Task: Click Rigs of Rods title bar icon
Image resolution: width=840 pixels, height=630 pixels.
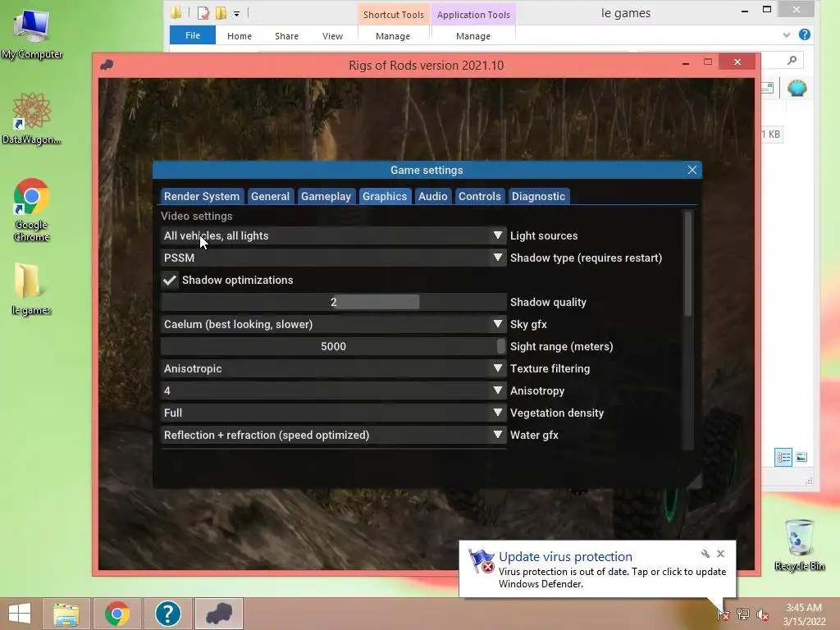Action: (x=107, y=65)
